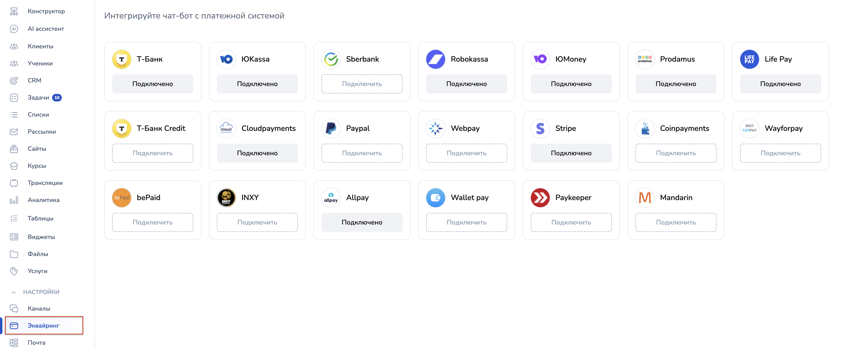This screenshot has height=349, width=868.
Task: Click the Wallet pay blue logo
Action: 436,198
